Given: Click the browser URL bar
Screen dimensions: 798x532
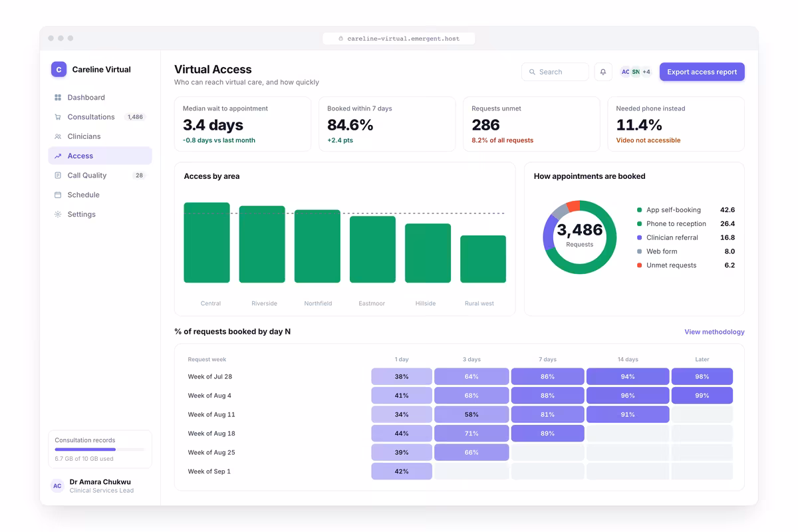Looking at the screenshot, I should coord(399,39).
